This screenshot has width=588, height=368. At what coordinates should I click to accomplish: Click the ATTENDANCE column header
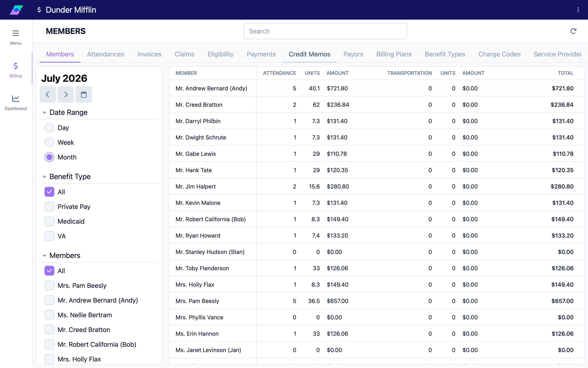point(280,73)
